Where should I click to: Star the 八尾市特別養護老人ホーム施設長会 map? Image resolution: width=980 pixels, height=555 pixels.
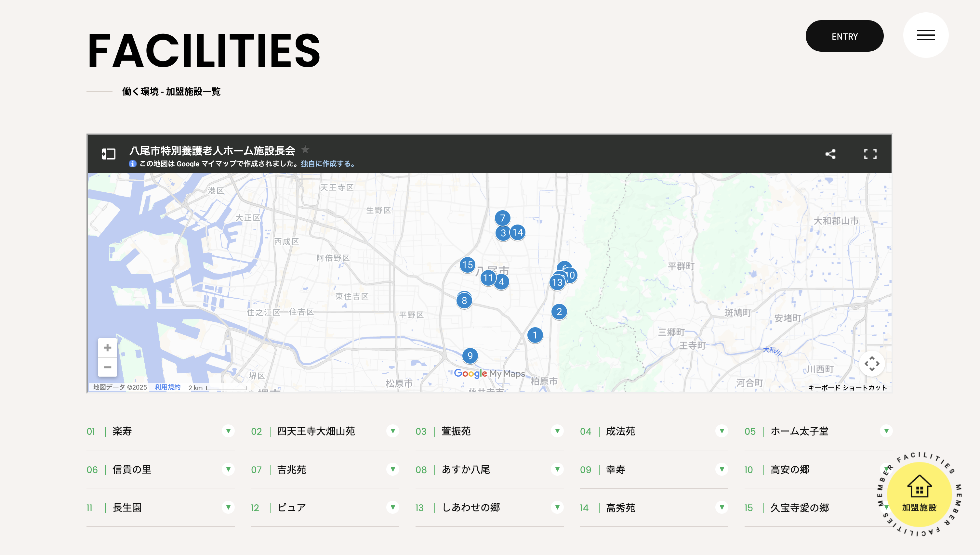pyautogui.click(x=305, y=149)
